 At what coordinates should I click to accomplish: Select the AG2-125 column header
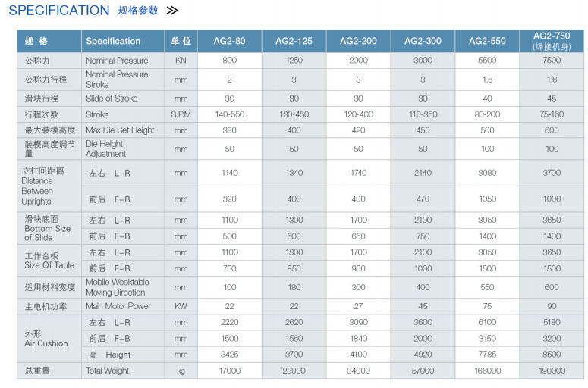coord(294,41)
